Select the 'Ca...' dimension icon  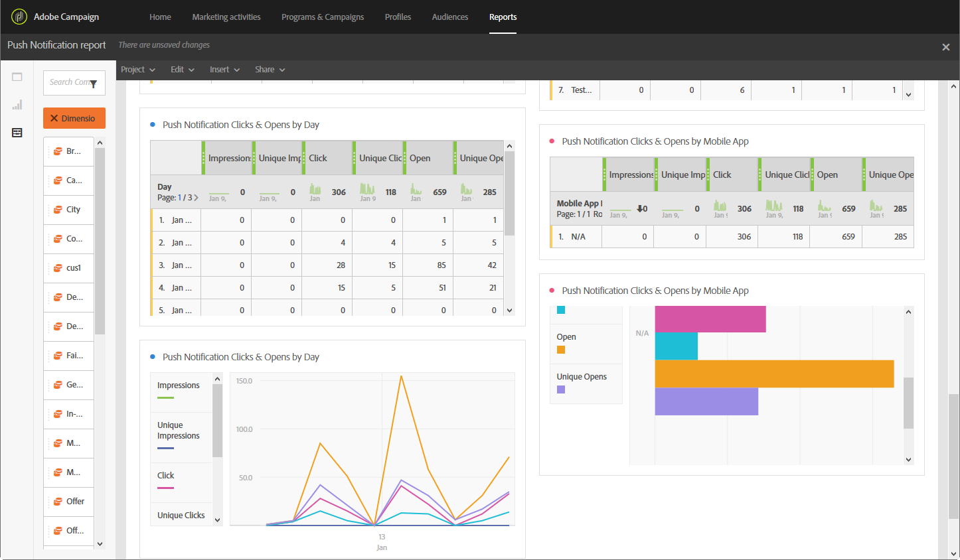click(x=58, y=180)
